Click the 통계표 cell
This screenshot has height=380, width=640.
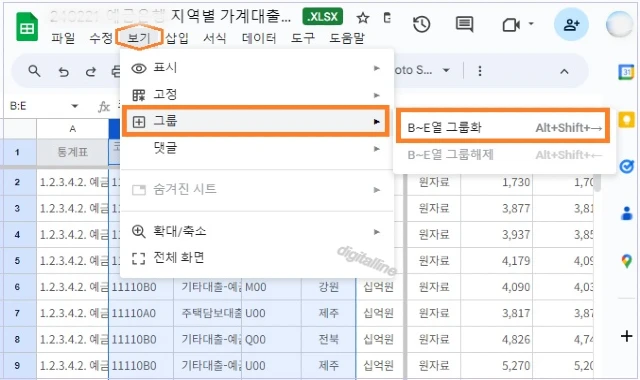click(73, 152)
